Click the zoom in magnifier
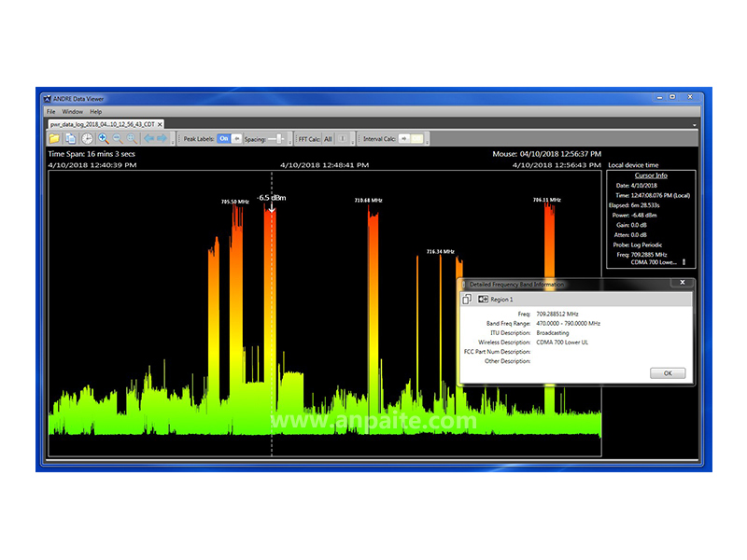The width and height of the screenshot is (747, 560). click(103, 138)
